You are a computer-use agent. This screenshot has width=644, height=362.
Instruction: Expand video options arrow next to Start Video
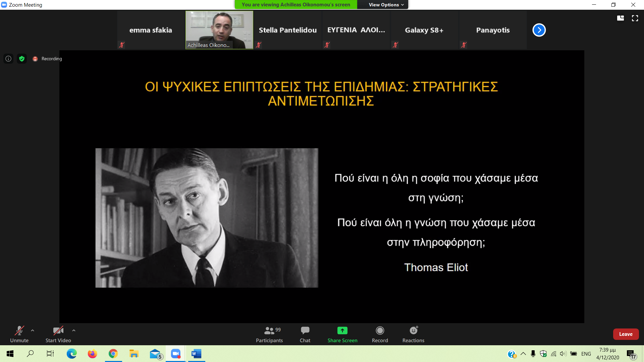click(x=74, y=330)
